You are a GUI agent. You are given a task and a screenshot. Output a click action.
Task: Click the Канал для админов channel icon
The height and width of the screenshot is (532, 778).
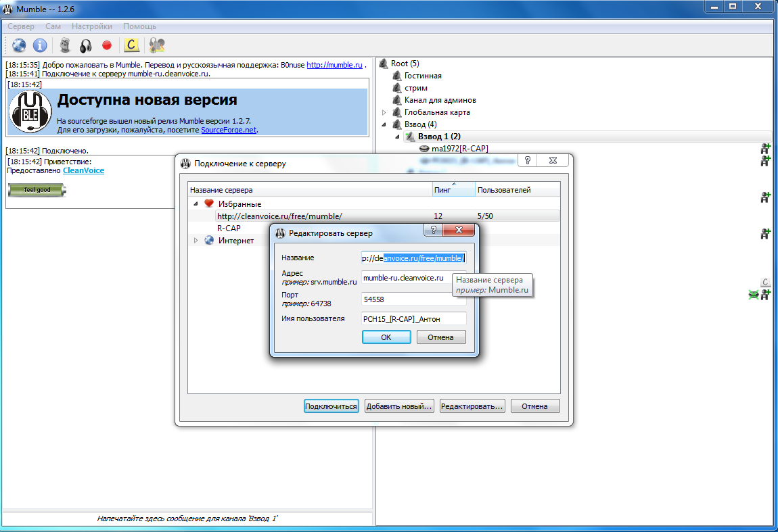coord(397,99)
